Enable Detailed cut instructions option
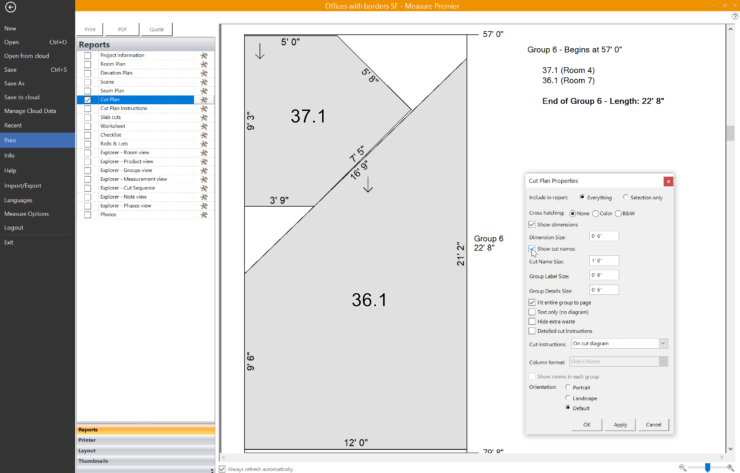This screenshot has height=473, width=740. point(532,331)
